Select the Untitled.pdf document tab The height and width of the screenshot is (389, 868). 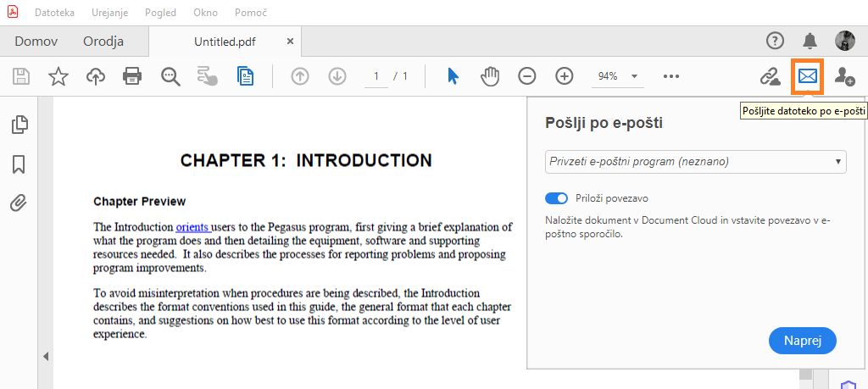[x=225, y=42]
